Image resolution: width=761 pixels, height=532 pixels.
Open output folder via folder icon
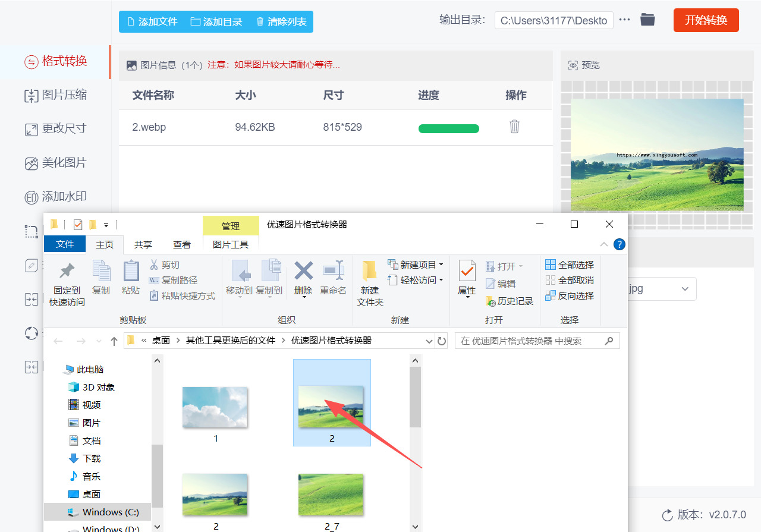tap(647, 20)
